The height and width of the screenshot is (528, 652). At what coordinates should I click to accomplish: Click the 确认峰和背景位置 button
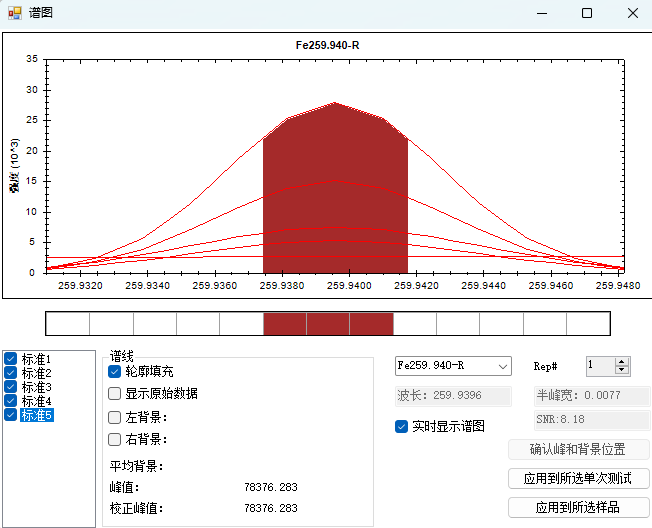point(579,450)
